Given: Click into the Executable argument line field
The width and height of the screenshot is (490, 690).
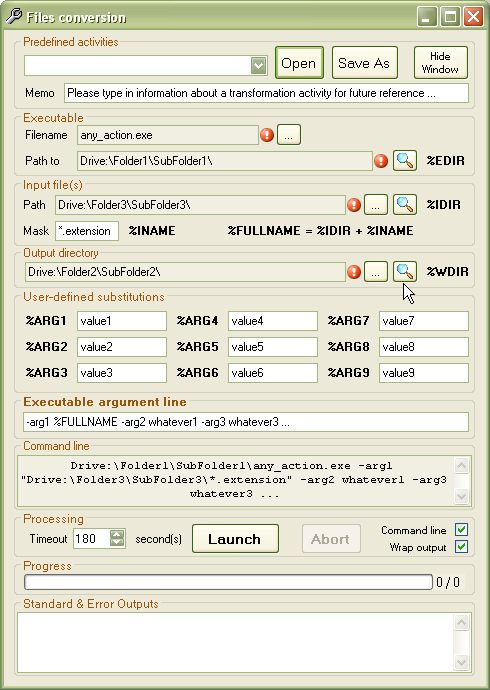Looking at the screenshot, I should click(x=246, y=422).
